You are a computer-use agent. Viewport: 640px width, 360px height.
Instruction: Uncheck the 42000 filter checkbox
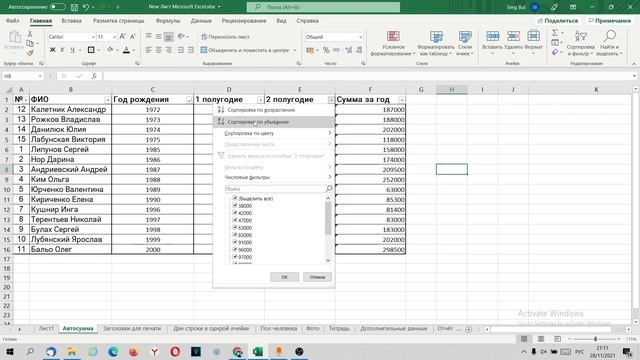click(235, 213)
